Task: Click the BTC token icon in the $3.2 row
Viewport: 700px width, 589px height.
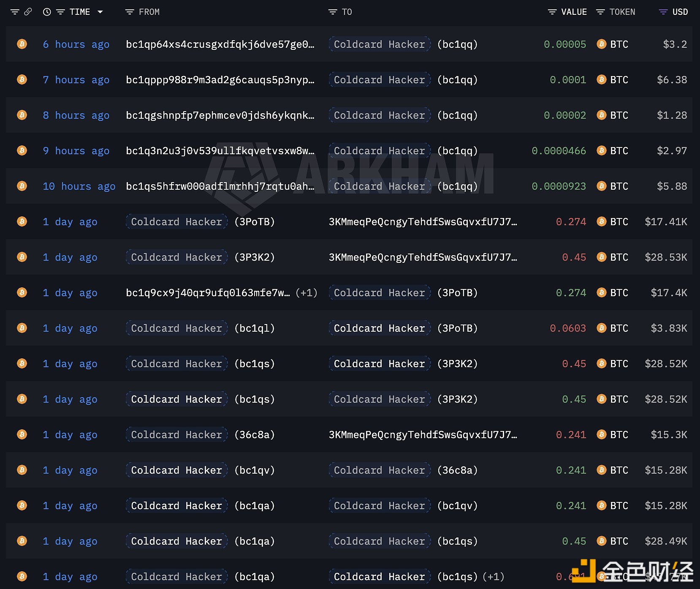Action: 602,44
